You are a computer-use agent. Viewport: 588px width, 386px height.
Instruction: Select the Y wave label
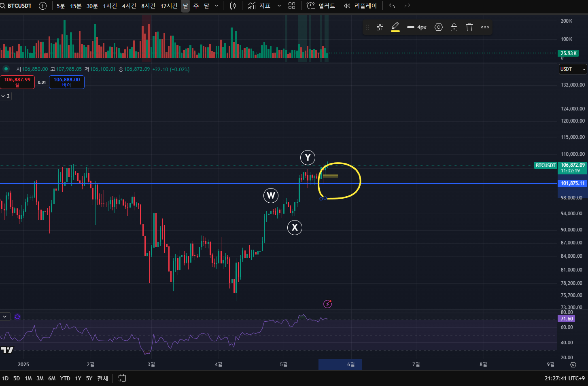tap(308, 157)
